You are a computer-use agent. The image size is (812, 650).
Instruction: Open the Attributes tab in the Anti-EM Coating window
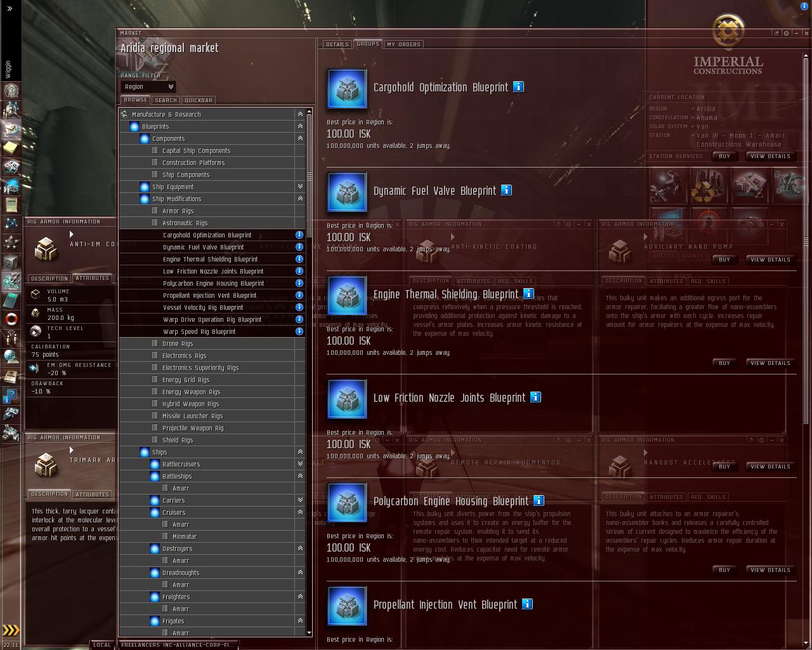[93, 278]
